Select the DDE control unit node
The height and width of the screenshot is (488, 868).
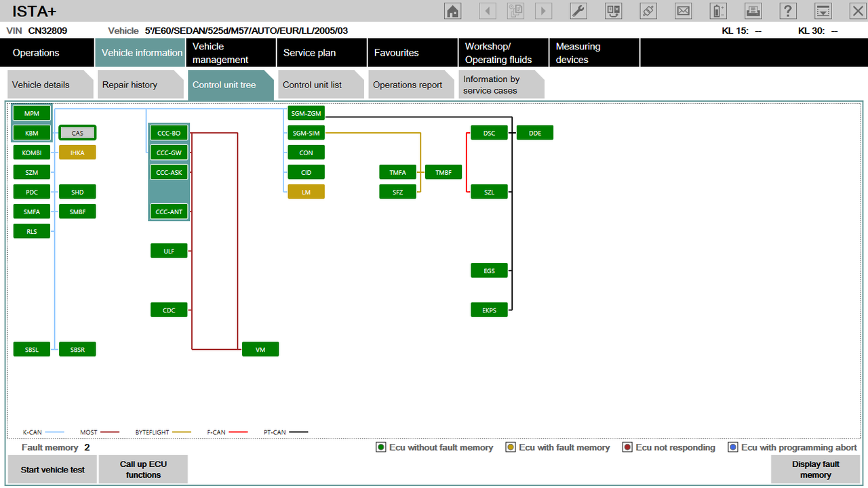535,133
